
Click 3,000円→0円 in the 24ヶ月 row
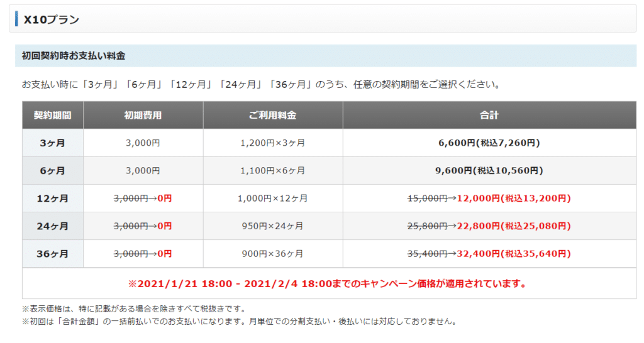pos(143,226)
